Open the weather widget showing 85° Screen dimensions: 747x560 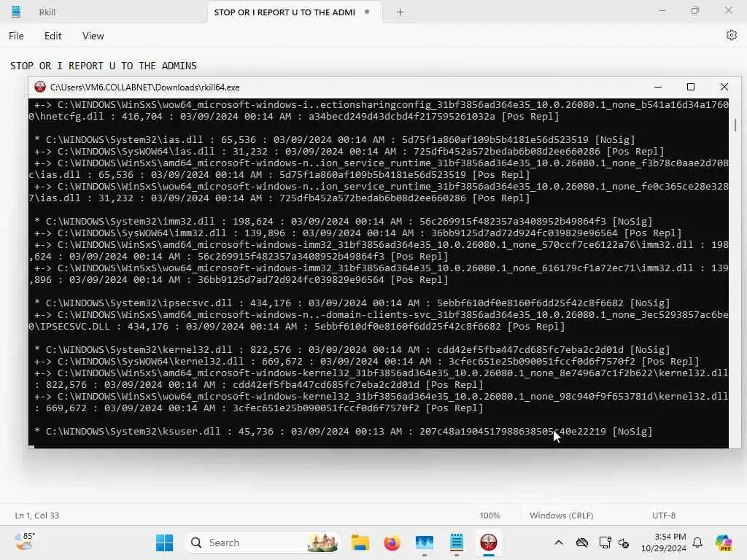24,542
